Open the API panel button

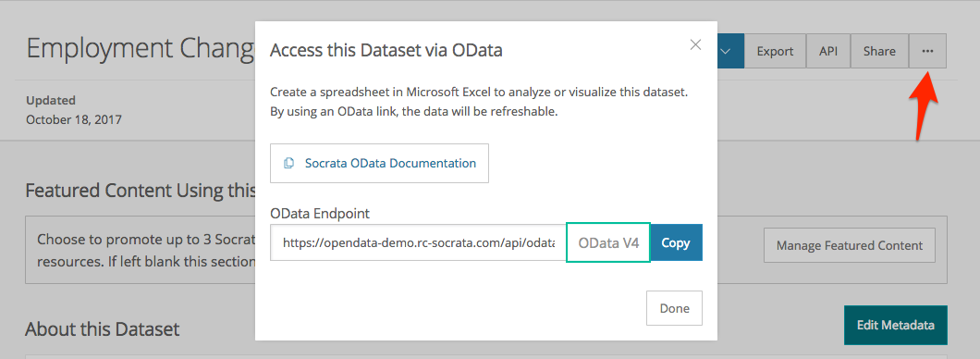point(828,51)
